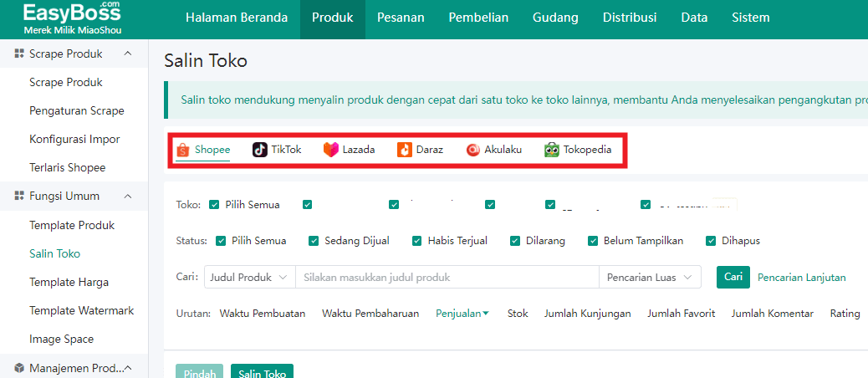Viewport: 868px width, 378px height.
Task: Click the Fungsi Umum grid icon
Action: (x=19, y=196)
